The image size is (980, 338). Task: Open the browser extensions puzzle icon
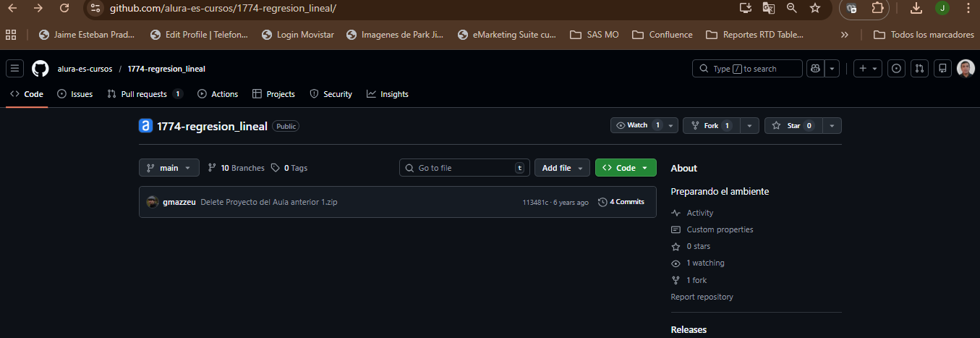[877, 8]
